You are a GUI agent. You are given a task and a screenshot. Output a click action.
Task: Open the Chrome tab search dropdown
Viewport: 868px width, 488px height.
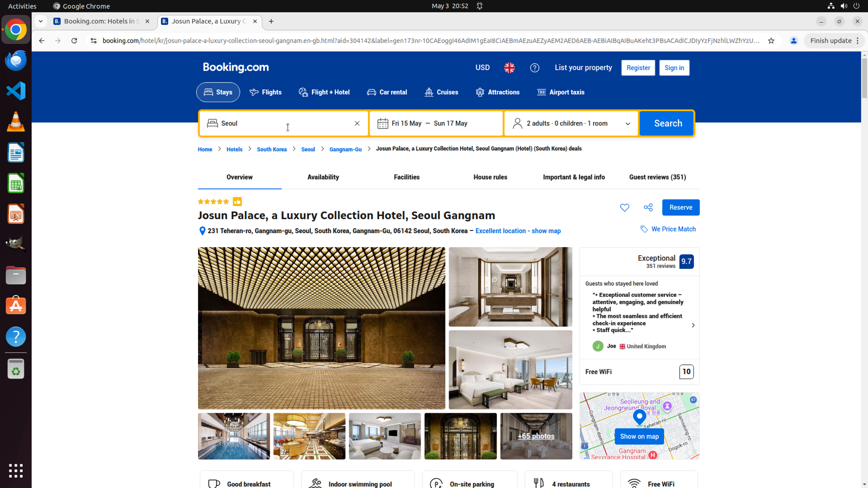coord(41,21)
